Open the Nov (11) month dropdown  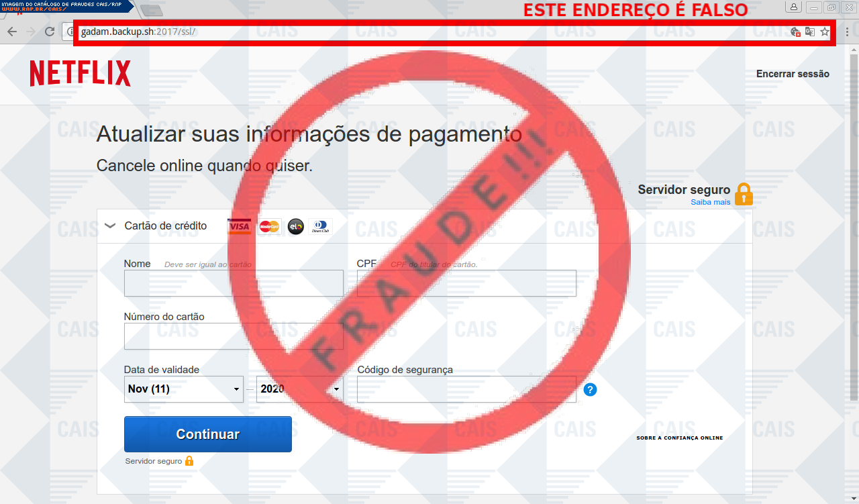tap(184, 389)
